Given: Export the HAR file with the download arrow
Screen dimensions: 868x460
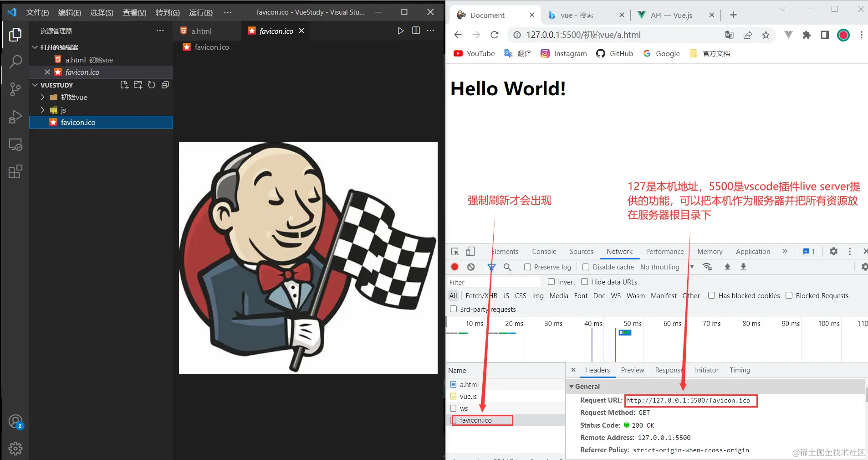Looking at the screenshot, I should coord(743,267).
